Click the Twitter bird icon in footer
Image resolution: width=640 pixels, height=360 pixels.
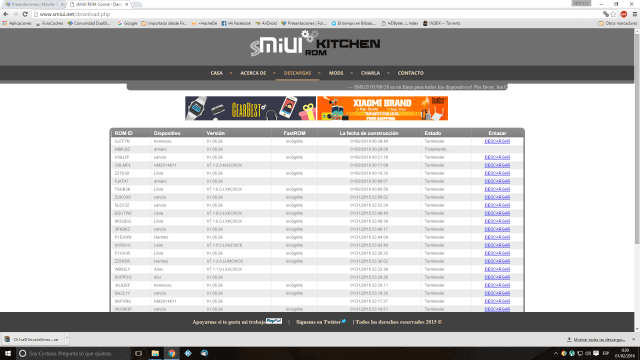[x=344, y=321]
